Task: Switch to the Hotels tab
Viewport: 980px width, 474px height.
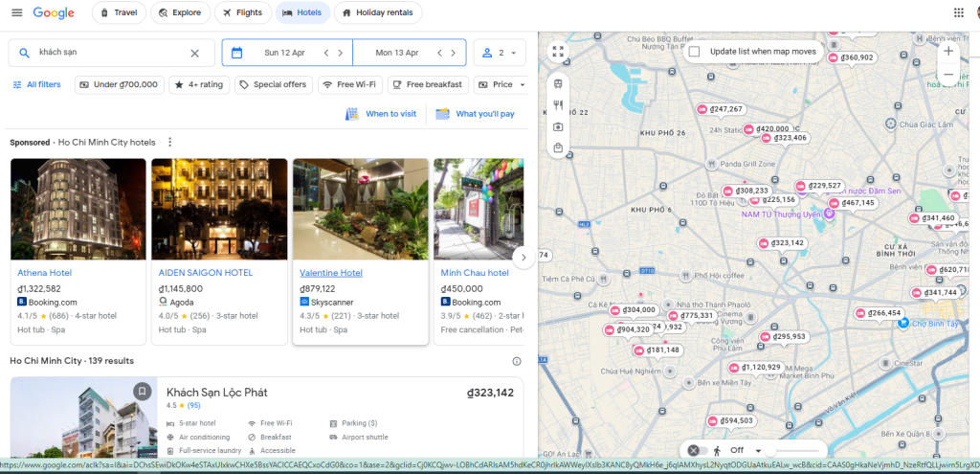Action: pyautogui.click(x=302, y=12)
